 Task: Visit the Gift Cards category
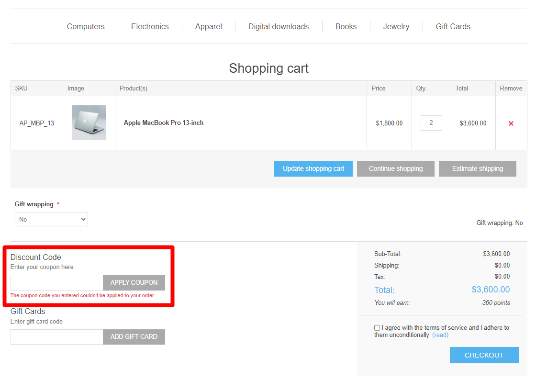click(x=453, y=27)
